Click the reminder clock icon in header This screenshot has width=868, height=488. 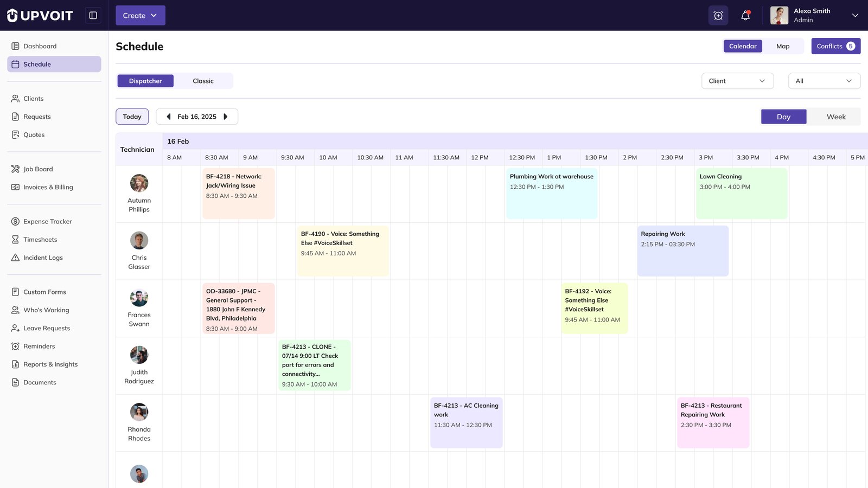coord(718,16)
